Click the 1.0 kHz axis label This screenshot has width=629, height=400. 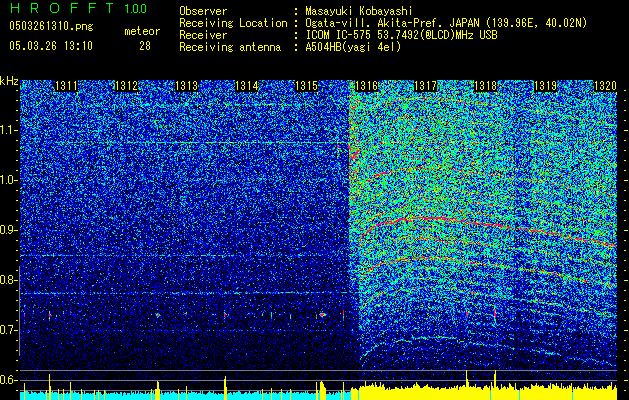[x=9, y=180]
